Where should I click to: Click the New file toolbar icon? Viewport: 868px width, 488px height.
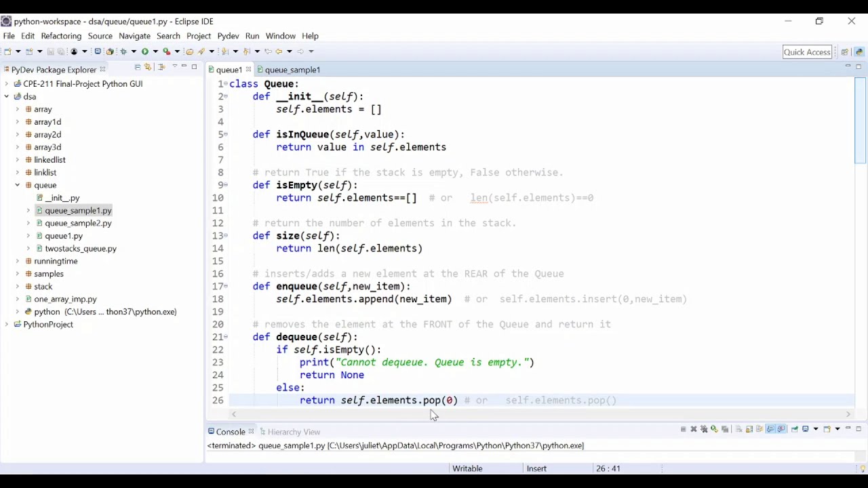coord(8,52)
